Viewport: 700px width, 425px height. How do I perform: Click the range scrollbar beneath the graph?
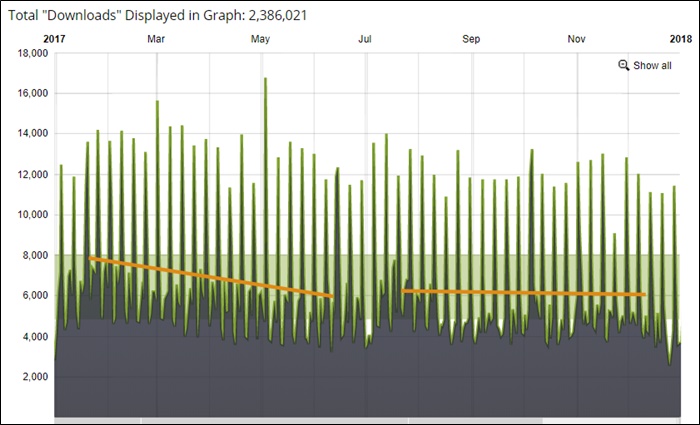[x=367, y=421]
